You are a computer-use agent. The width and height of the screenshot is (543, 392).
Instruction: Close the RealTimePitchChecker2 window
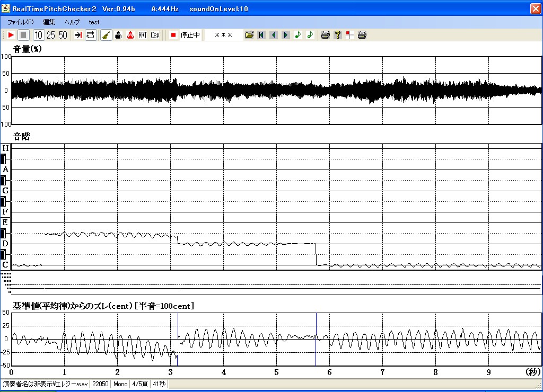pyautogui.click(x=536, y=8)
